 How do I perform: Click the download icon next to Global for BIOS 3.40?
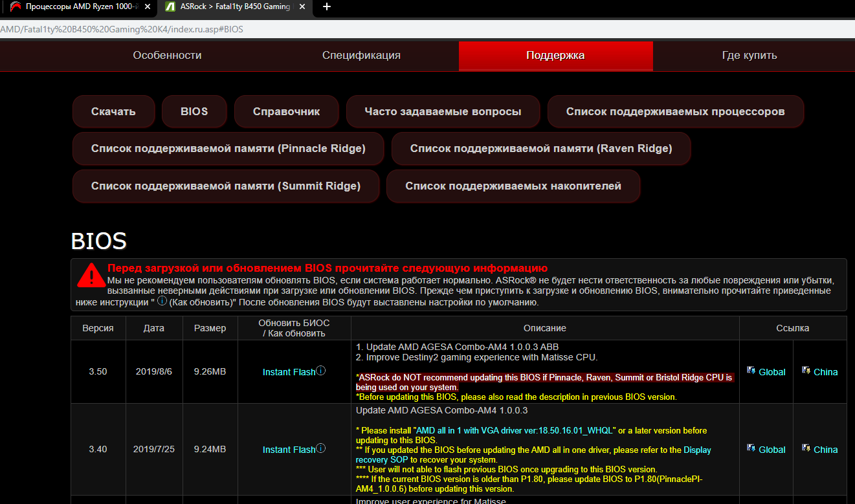[751, 448]
